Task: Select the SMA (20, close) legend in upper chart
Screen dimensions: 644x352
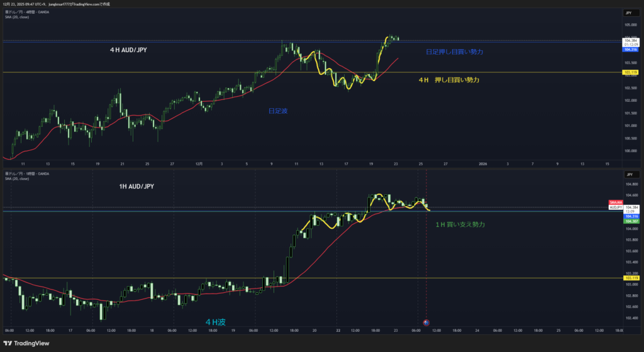Action: pyautogui.click(x=16, y=17)
